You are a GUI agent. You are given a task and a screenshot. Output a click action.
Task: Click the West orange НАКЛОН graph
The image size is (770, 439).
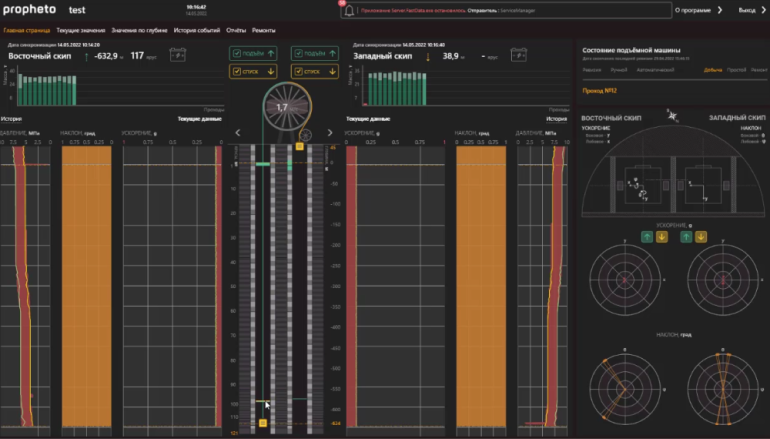point(481,286)
